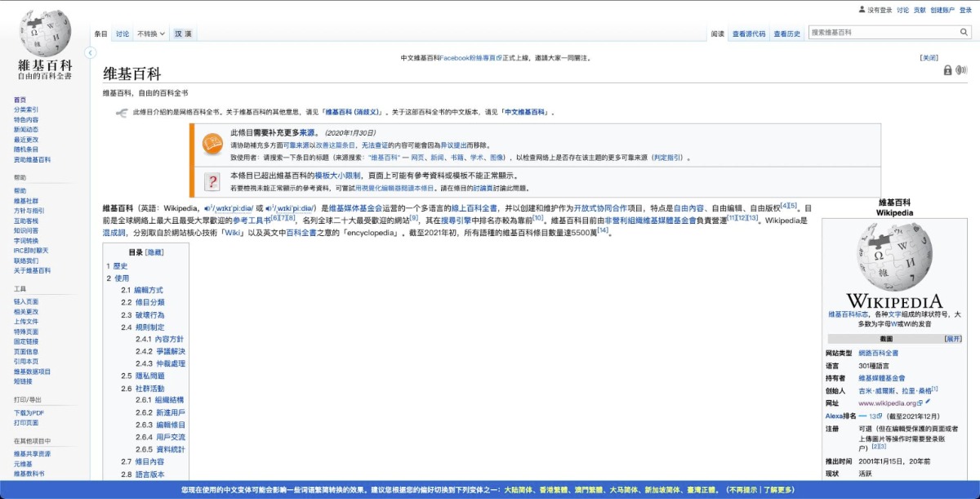Click 字词转换 in the sidebar

point(26,241)
